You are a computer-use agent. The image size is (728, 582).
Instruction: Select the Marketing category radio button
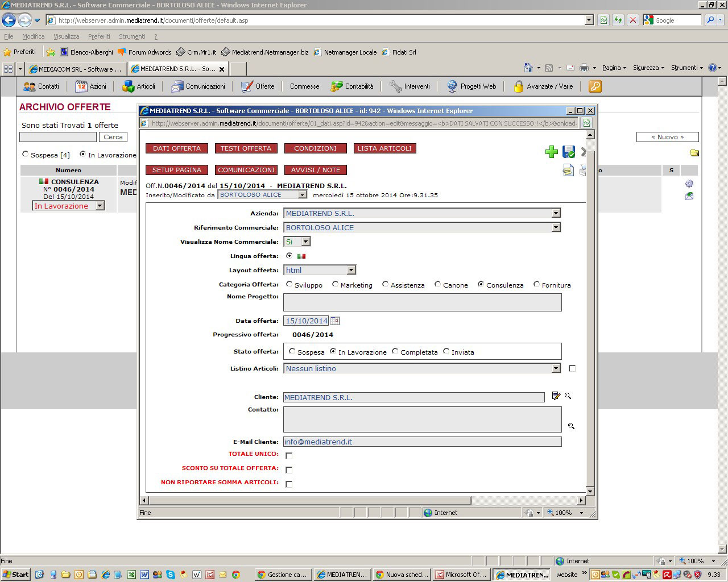point(336,285)
